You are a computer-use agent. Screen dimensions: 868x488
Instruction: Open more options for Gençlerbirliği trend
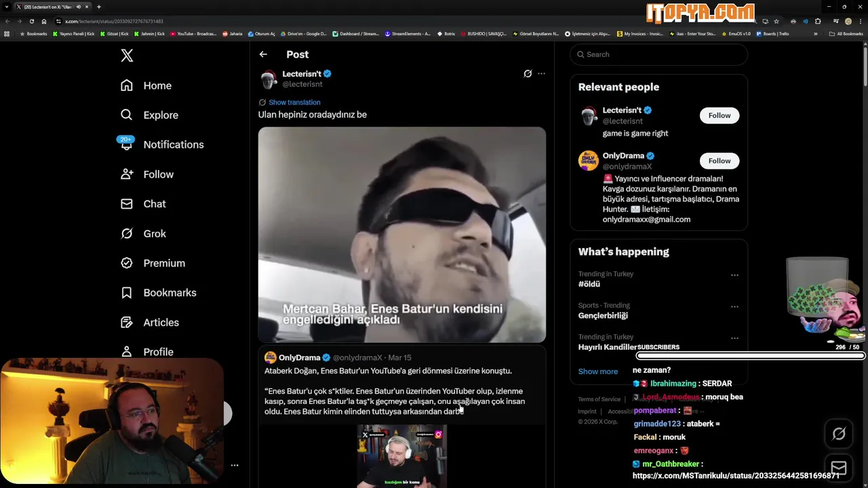click(x=734, y=306)
